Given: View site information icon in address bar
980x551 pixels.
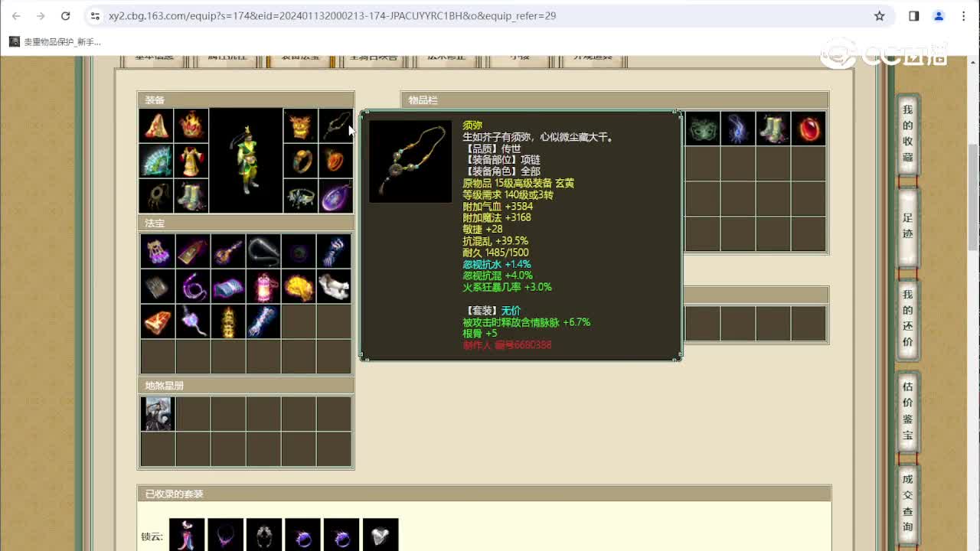Looking at the screenshot, I should 94,15.
